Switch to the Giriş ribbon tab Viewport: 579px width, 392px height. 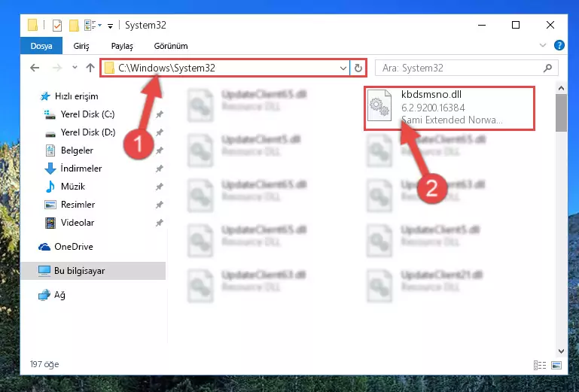point(81,46)
